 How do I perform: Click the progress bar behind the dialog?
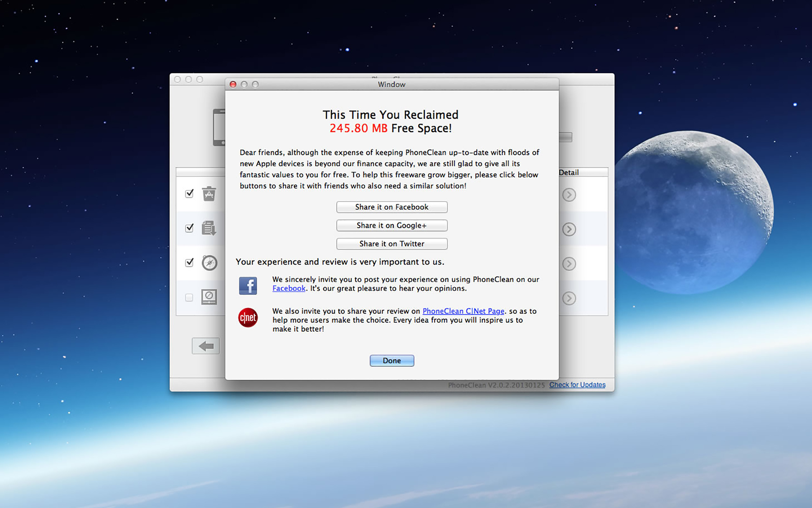pyautogui.click(x=565, y=137)
